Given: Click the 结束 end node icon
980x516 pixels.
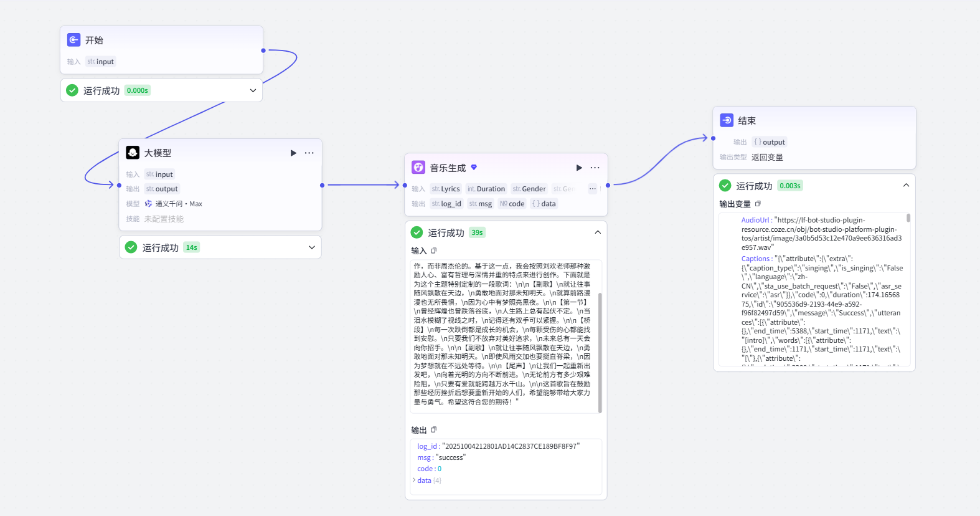Looking at the screenshot, I should tap(727, 120).
